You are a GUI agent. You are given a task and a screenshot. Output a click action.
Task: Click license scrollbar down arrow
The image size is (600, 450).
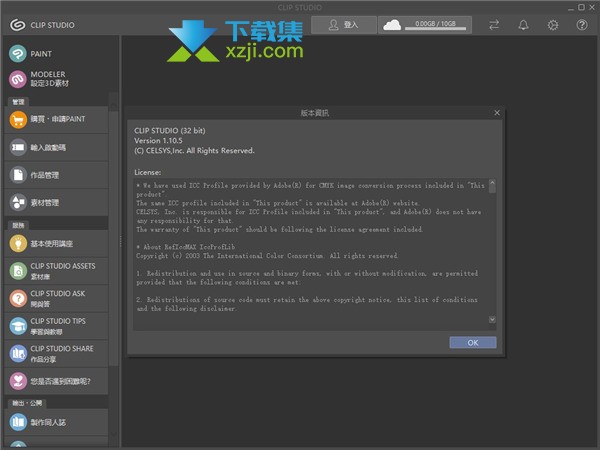[x=492, y=319]
